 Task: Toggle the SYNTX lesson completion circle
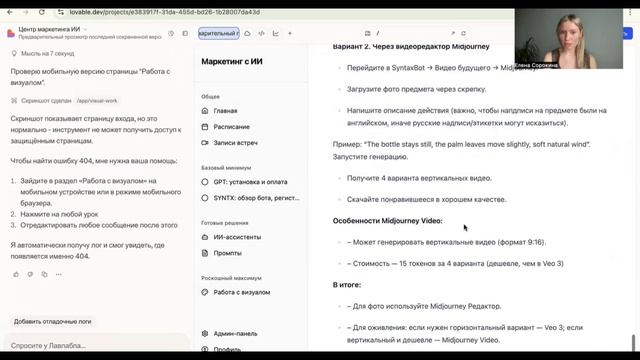(x=205, y=198)
